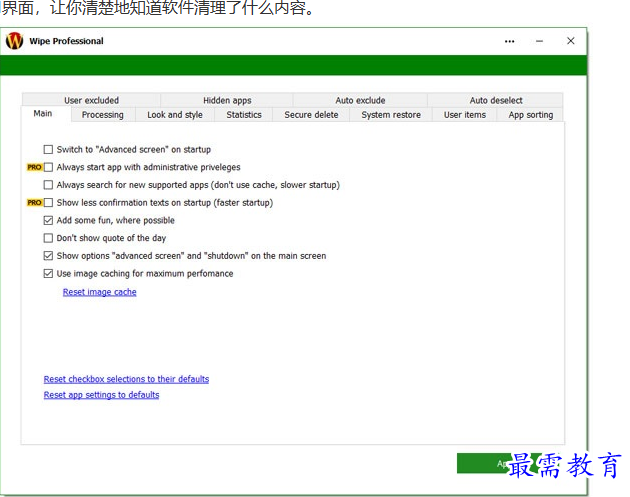Disable Use image caching for maximum perfomance

[48, 274]
